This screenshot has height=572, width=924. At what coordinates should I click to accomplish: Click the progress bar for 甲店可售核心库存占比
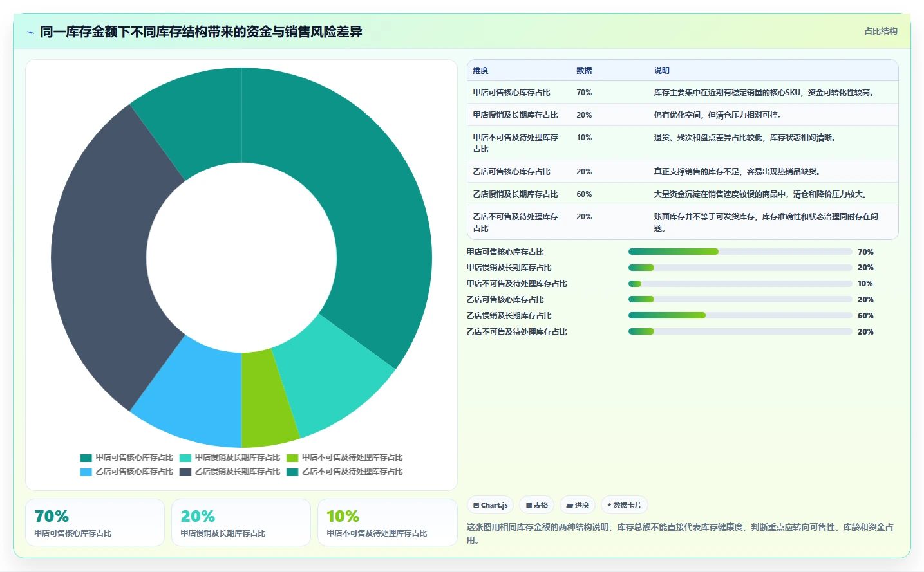(740, 252)
